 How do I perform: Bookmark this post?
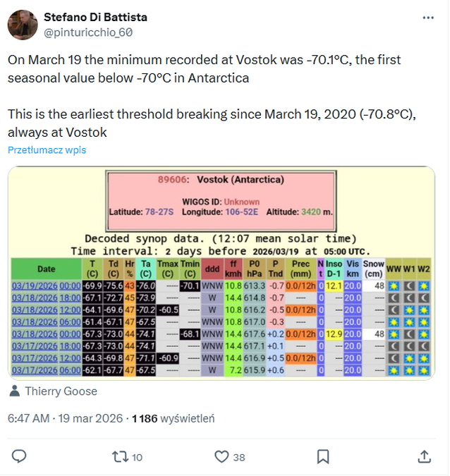[323, 456]
